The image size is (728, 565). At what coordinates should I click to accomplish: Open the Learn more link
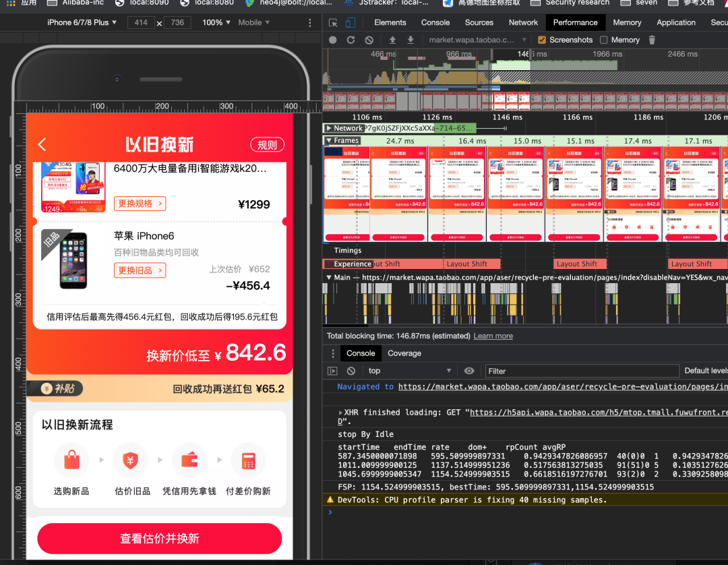click(493, 336)
